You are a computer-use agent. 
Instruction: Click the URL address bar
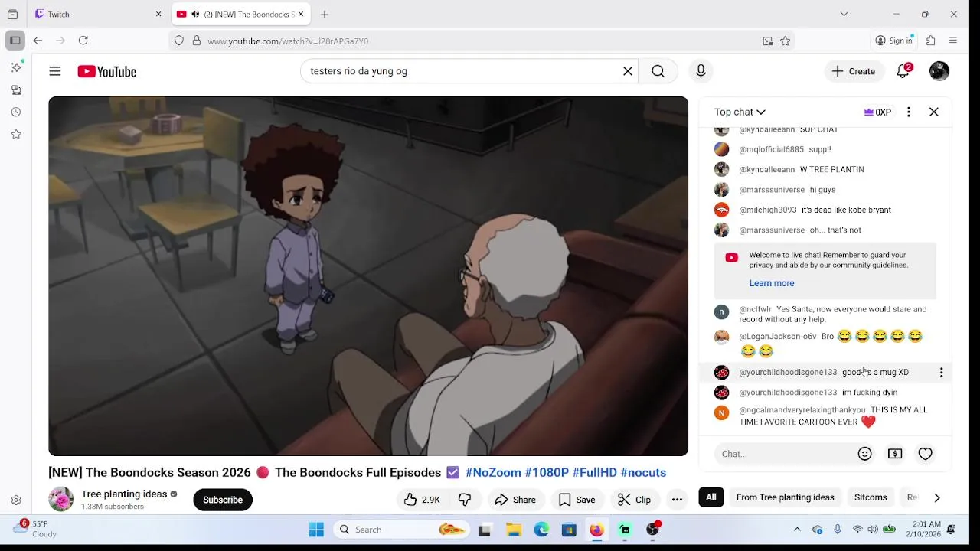pos(481,41)
